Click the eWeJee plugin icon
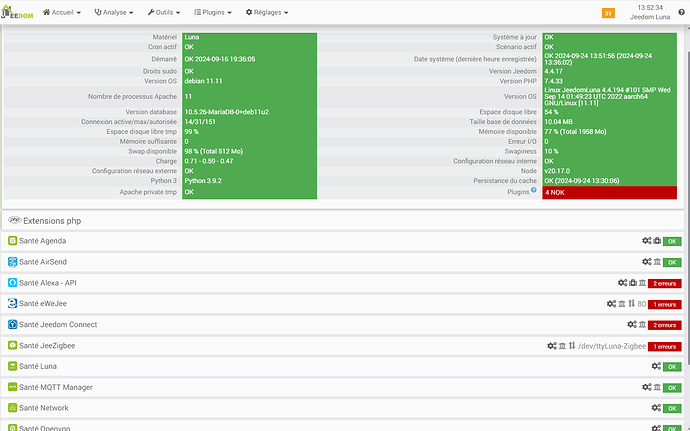Viewport: 690px width, 431px height. pyautogui.click(x=13, y=303)
